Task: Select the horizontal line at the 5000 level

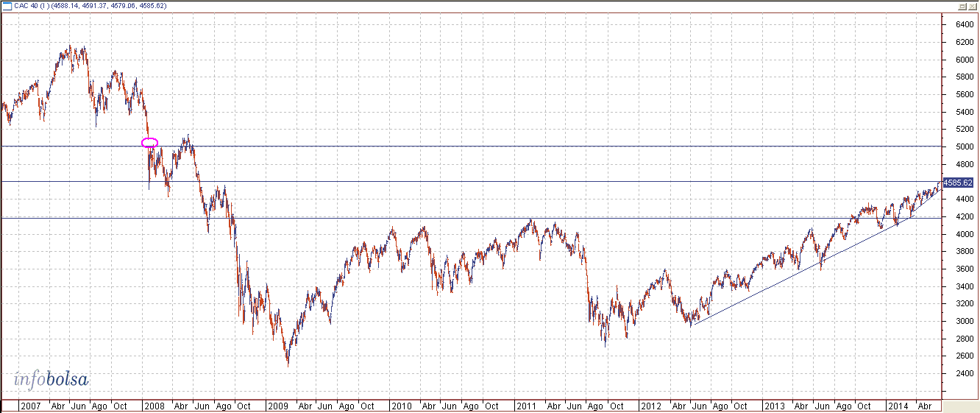Action: click(471, 147)
